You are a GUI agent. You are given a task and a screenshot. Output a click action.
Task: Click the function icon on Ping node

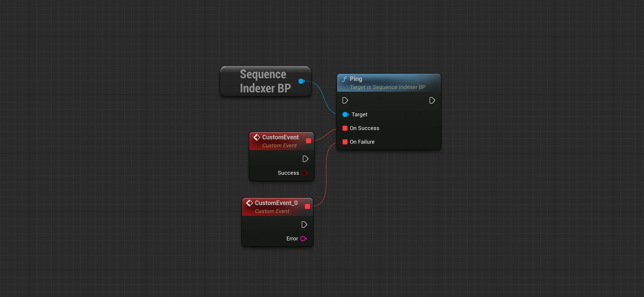point(344,79)
